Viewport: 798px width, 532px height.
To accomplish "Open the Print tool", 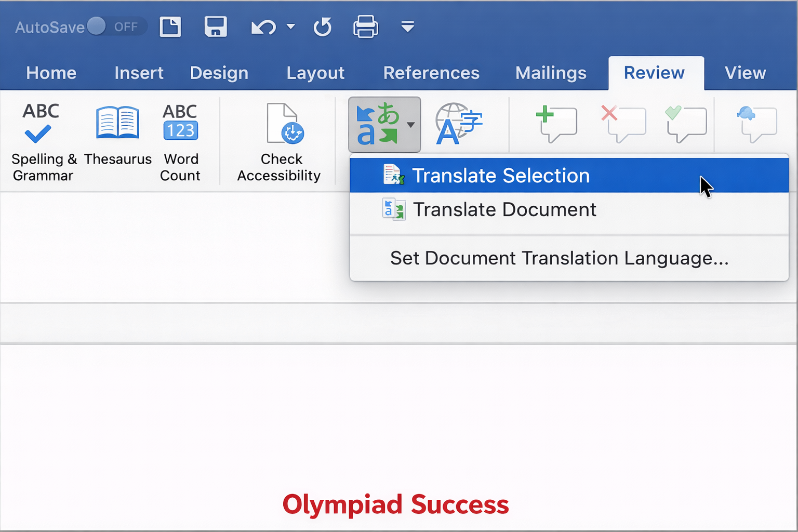I will click(365, 26).
